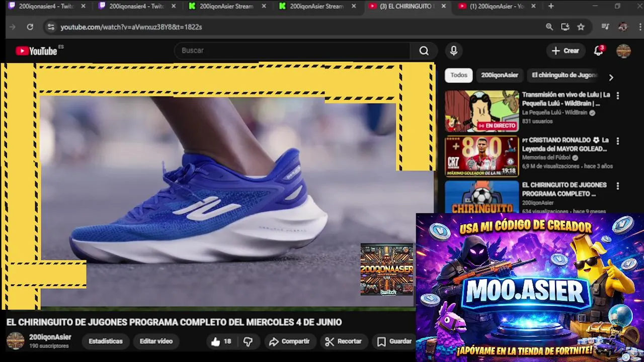This screenshot has height=362, width=644.
Task: Switch to (3) EL CHIRINGUITO tab
Action: pos(406,6)
